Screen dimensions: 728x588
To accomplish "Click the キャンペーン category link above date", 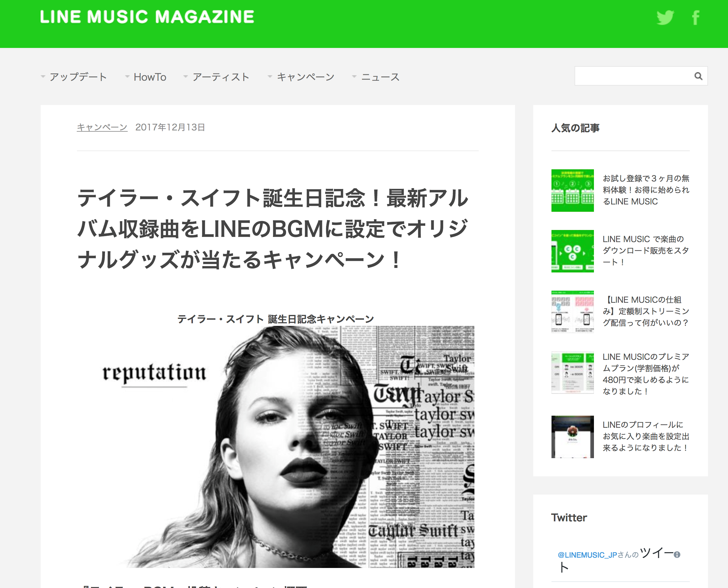I will click(102, 127).
